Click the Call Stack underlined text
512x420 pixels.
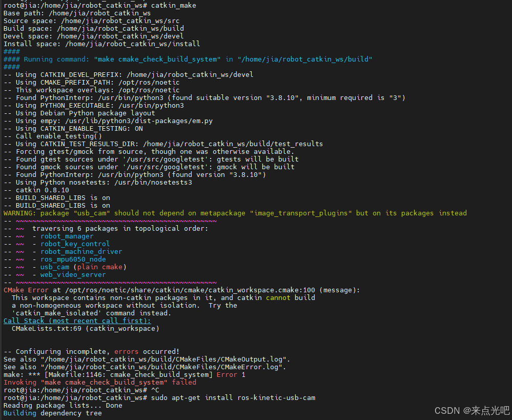[x=77, y=321]
